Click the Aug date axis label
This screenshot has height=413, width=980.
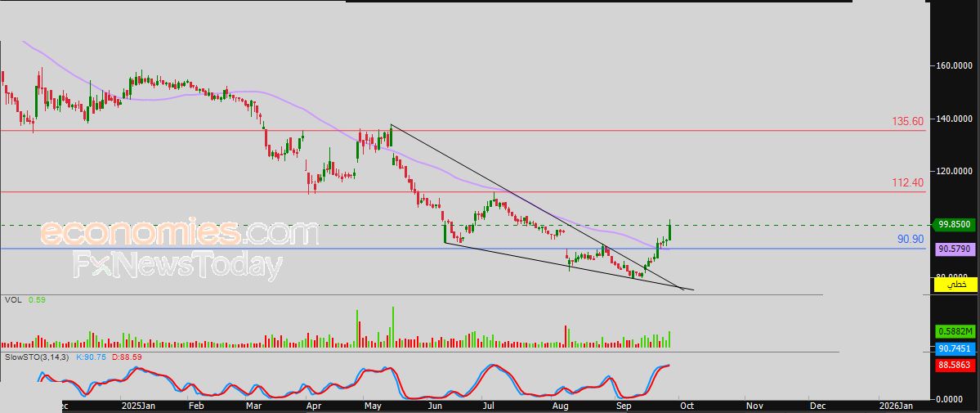coord(561,406)
